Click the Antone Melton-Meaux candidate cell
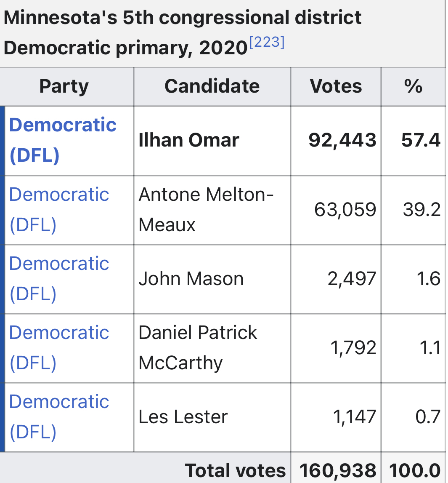 (x=206, y=209)
